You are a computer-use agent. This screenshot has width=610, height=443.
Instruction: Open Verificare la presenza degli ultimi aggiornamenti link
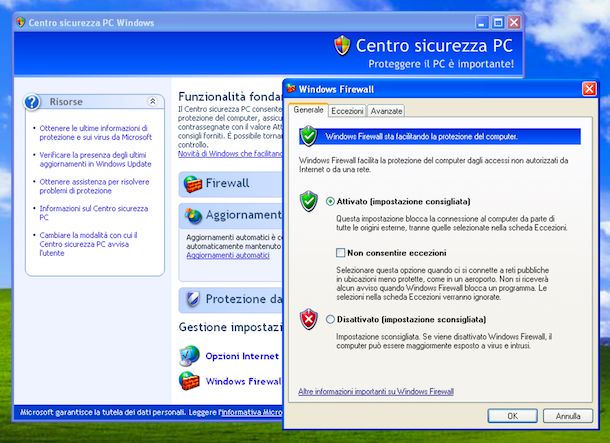(x=95, y=159)
